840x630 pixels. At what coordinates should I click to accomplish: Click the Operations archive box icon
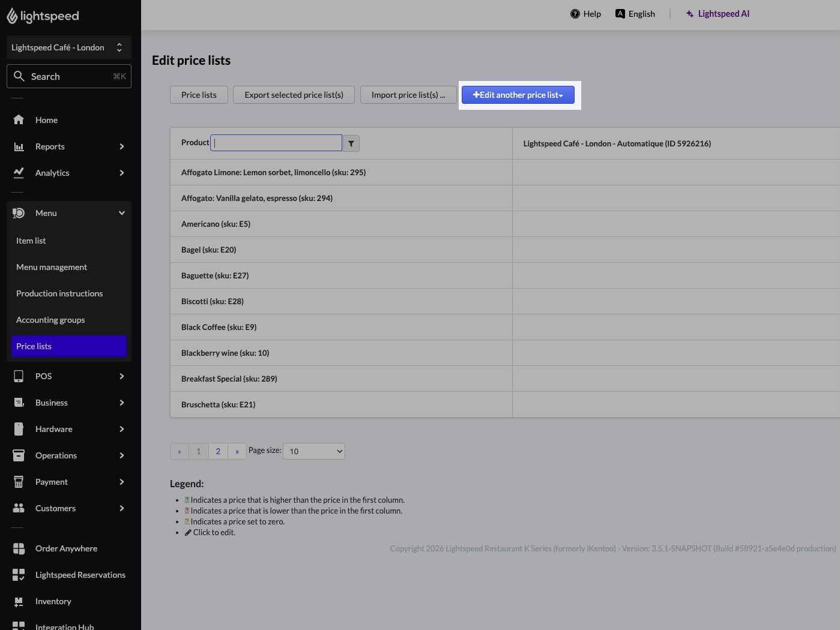pyautogui.click(x=19, y=455)
